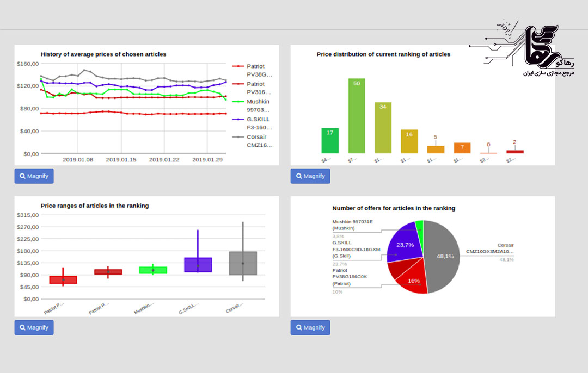Click the green bar labeled 17
Screen dimensions: 588x373
point(330,141)
